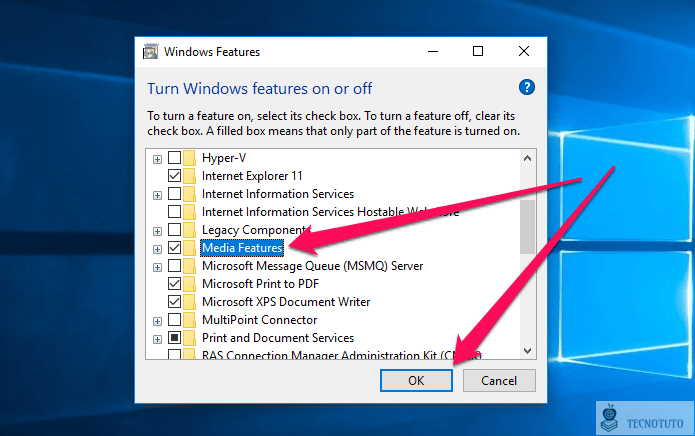Screen dimensions: 695x436
Task: Select the MultiPoint Connector label
Action: 260,320
